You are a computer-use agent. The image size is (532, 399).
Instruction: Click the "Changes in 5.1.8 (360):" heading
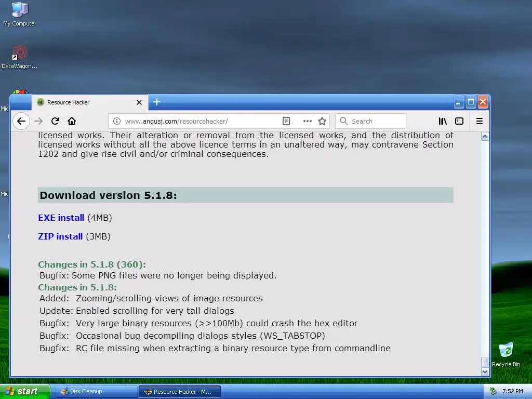[x=91, y=264]
